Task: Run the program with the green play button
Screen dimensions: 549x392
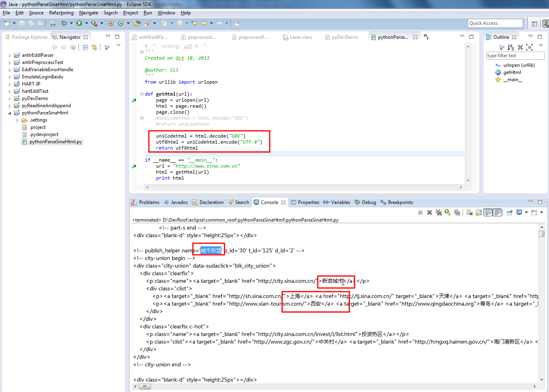Action: [79, 23]
